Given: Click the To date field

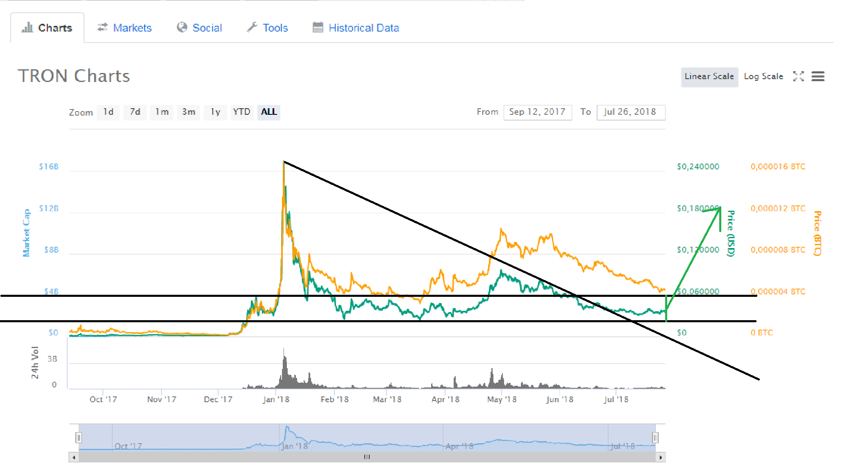Looking at the screenshot, I should click(630, 112).
